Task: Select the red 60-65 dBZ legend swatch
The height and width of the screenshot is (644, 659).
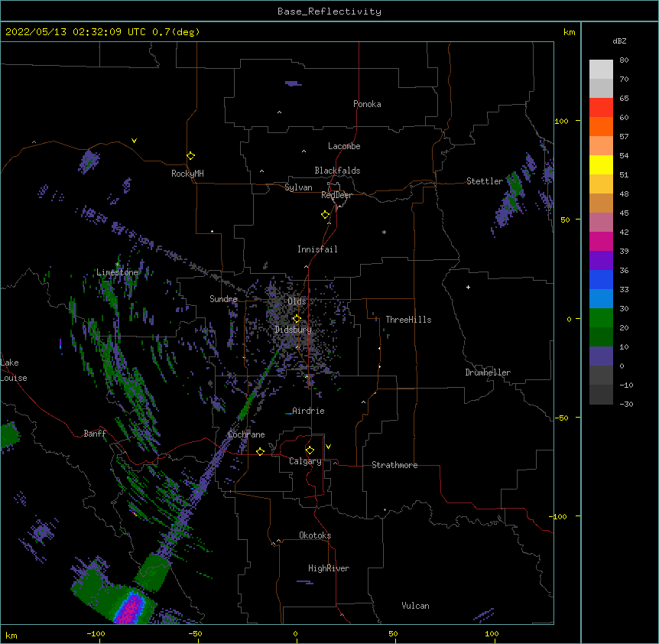Action: (601, 107)
